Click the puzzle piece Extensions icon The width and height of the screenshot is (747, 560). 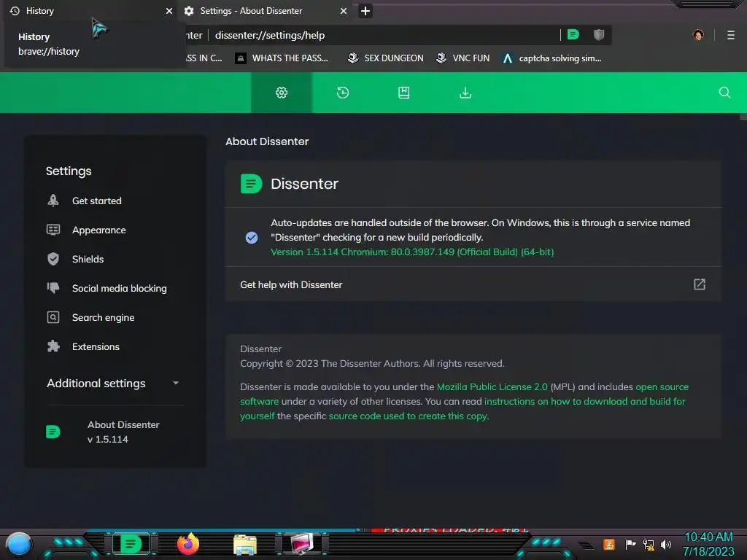(x=53, y=346)
